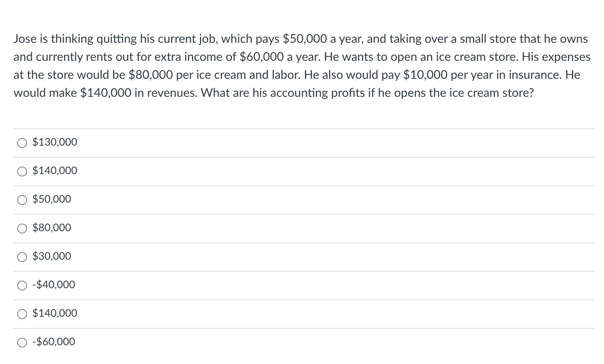Click the $80,000 answer text label

point(51,229)
